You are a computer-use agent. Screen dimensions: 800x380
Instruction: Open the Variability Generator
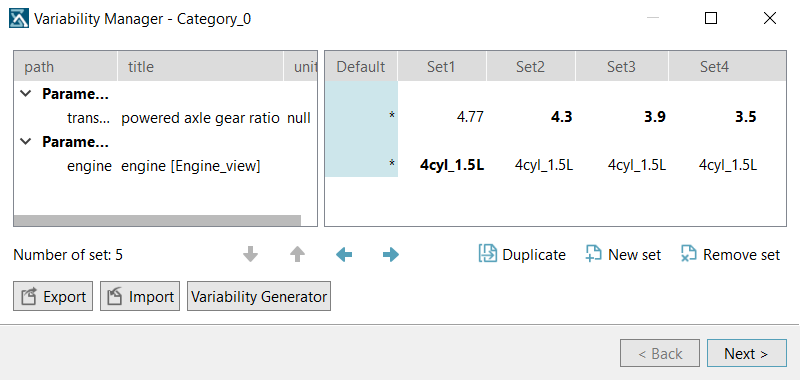[x=259, y=296]
